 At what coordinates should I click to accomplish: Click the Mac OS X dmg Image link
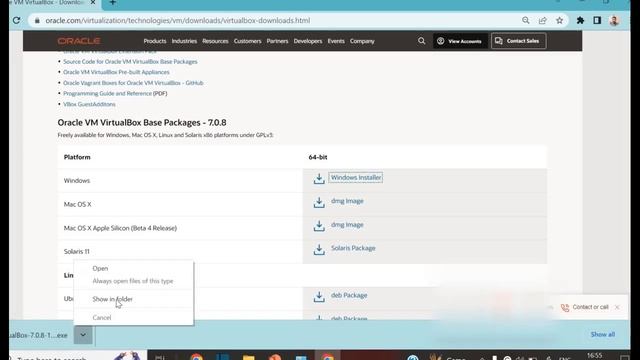(347, 201)
